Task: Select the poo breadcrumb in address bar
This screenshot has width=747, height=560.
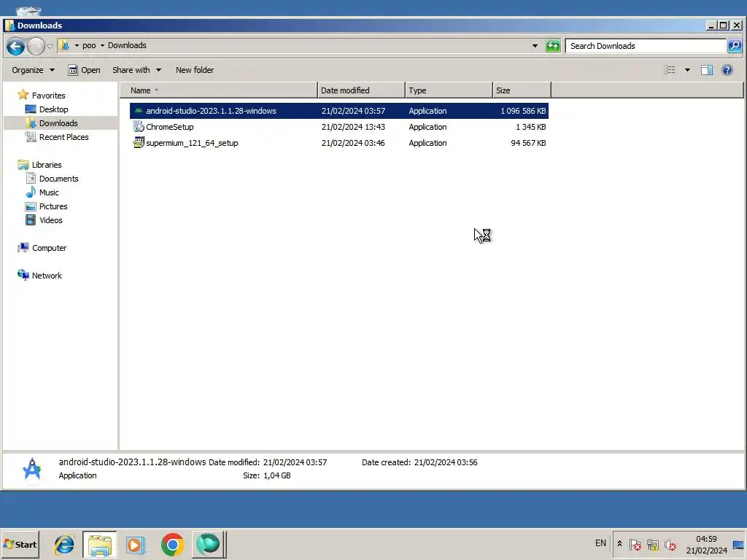Action: click(x=88, y=46)
